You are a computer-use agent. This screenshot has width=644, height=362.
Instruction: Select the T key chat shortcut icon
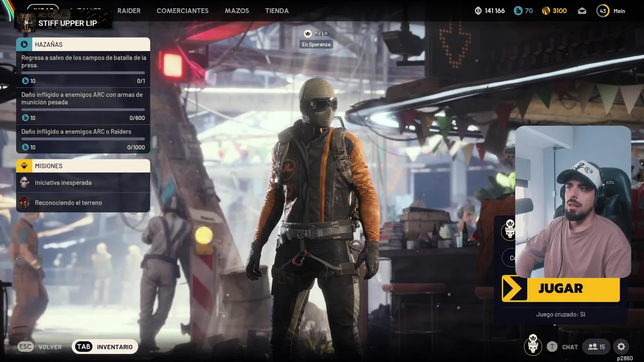pyautogui.click(x=552, y=347)
